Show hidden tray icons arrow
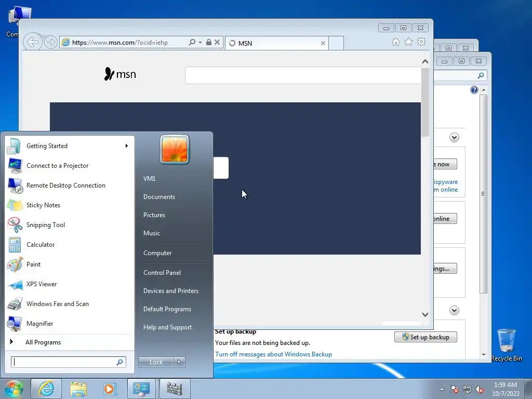This screenshot has height=399, width=532. click(x=442, y=389)
